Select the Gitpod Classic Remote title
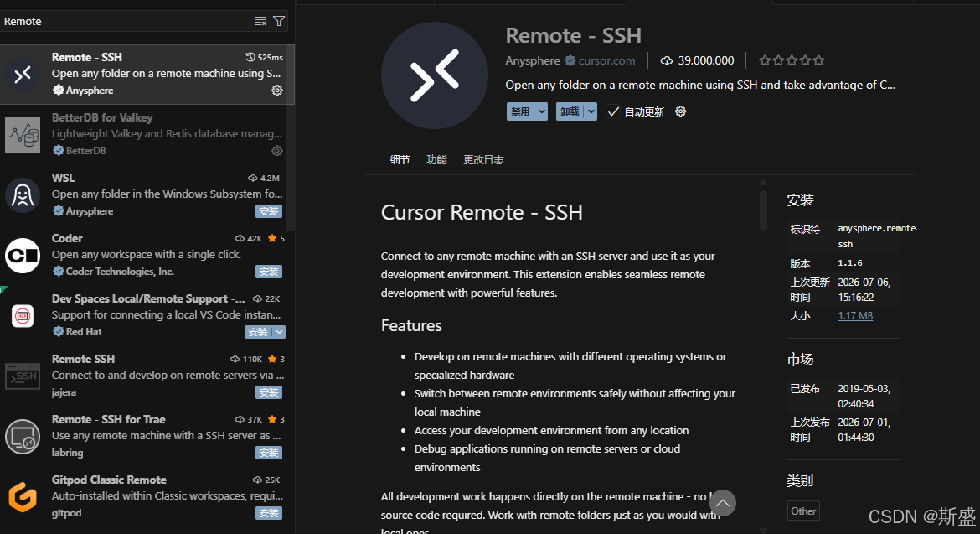The height and width of the screenshot is (534, 980). 109,480
